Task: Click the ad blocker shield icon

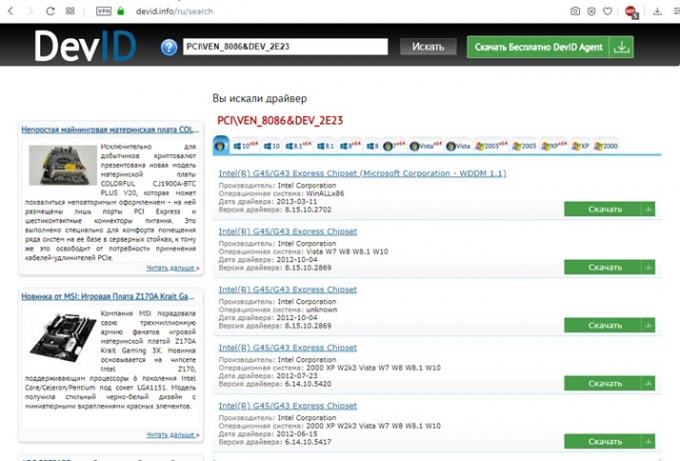Action: click(x=591, y=11)
